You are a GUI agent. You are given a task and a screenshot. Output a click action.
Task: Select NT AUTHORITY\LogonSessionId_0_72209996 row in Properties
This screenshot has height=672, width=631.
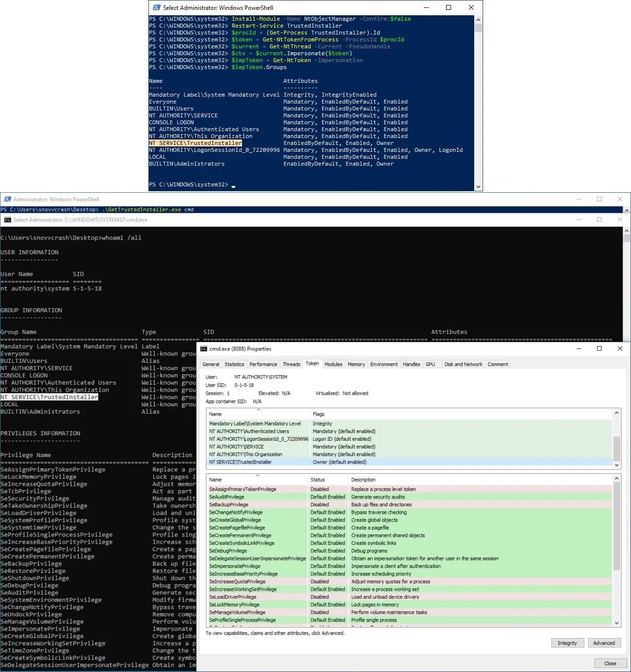pyautogui.click(x=409, y=439)
